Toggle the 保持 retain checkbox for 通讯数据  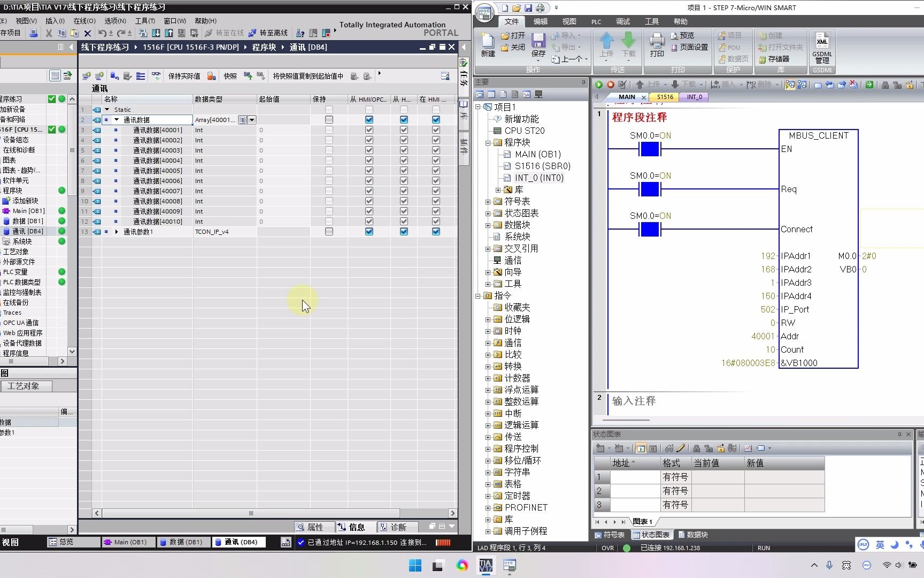pos(329,119)
